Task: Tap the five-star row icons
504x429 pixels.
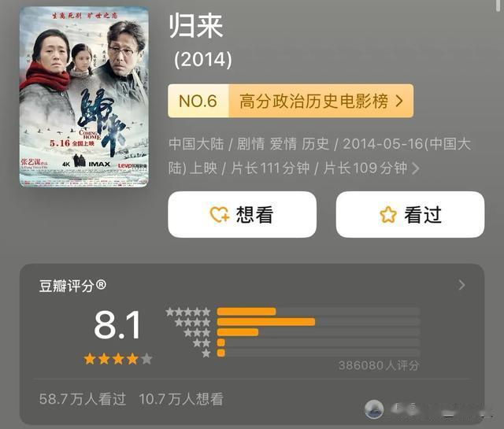Action: tap(188, 312)
